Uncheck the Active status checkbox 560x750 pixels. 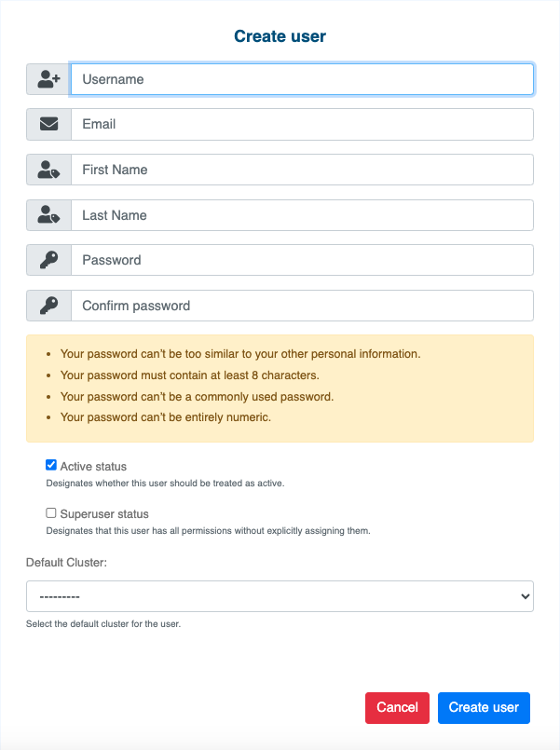[51, 465]
